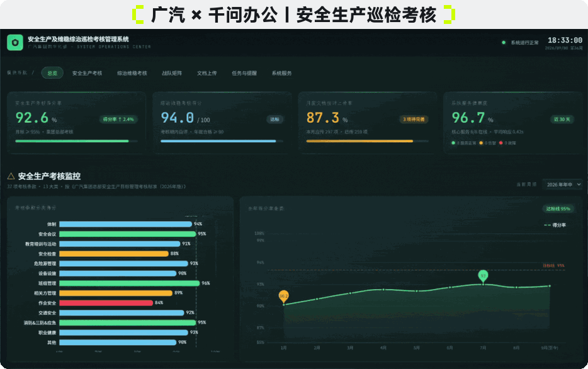588x369 pixels.
Task: Click the 96.7 % service health value
Action: (x=473, y=118)
